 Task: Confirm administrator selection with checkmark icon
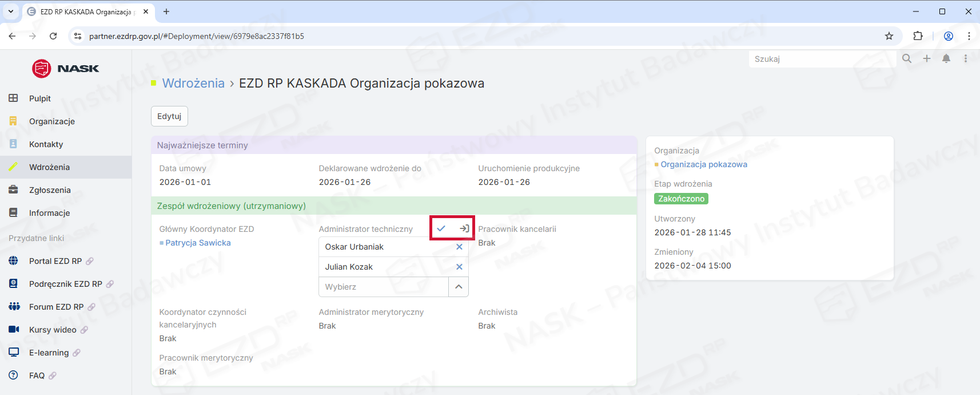pyautogui.click(x=441, y=228)
